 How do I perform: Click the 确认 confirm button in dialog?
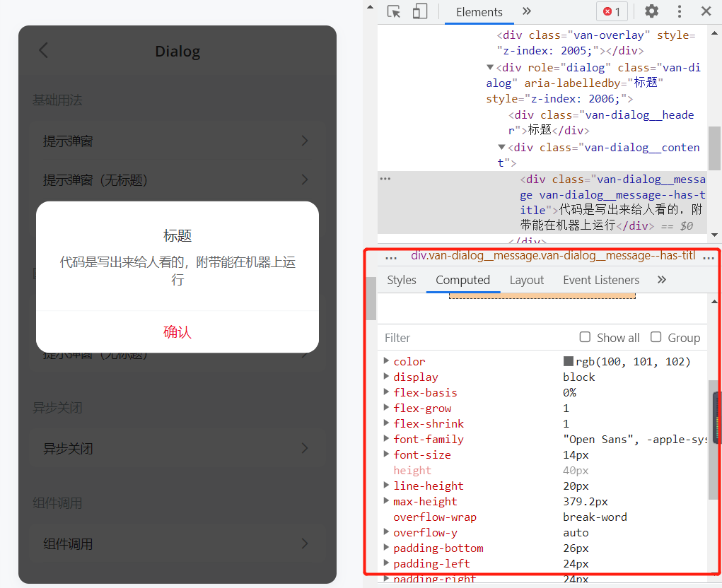coord(177,332)
